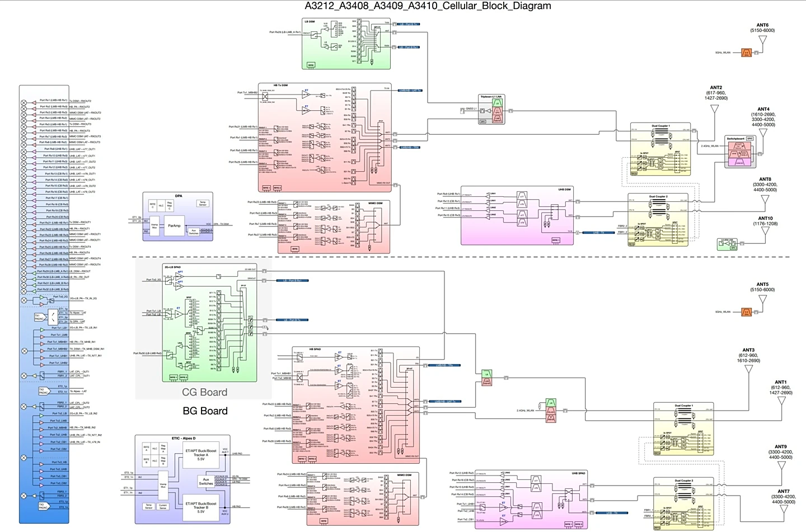
Task: Click the ANT3 antenna symbol
Action: click(748, 370)
